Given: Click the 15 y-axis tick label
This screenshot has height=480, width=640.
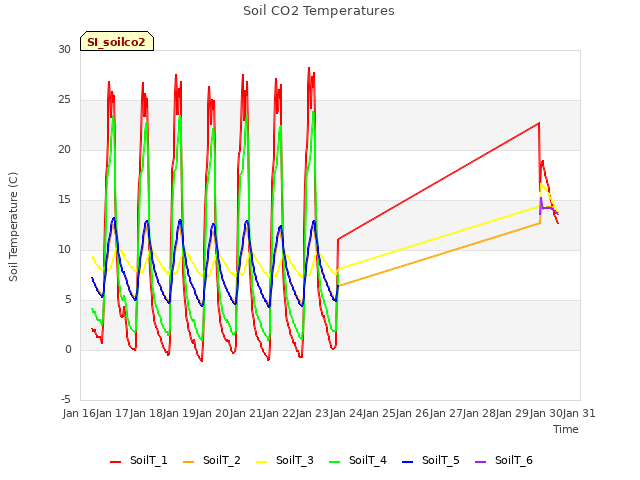Looking at the screenshot, I should (64, 200).
